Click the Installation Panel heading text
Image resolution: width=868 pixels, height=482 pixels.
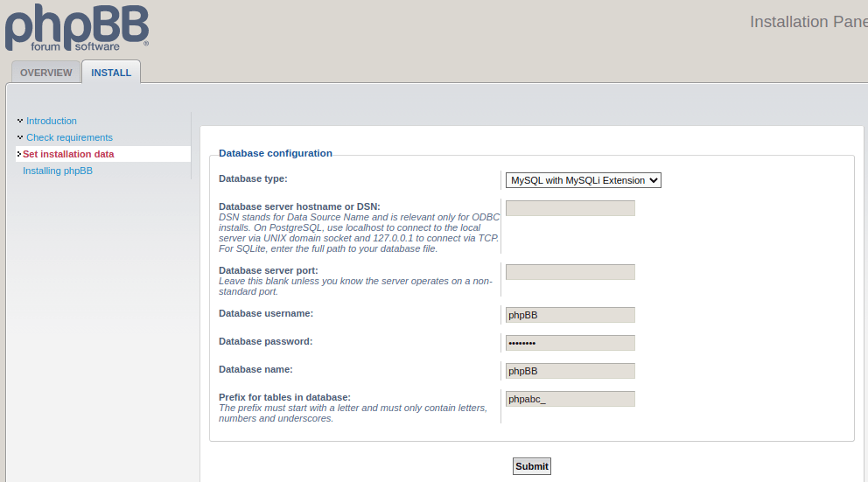click(808, 22)
